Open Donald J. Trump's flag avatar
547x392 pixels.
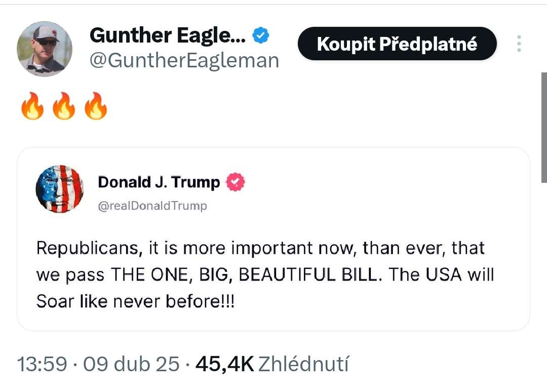[60, 189]
